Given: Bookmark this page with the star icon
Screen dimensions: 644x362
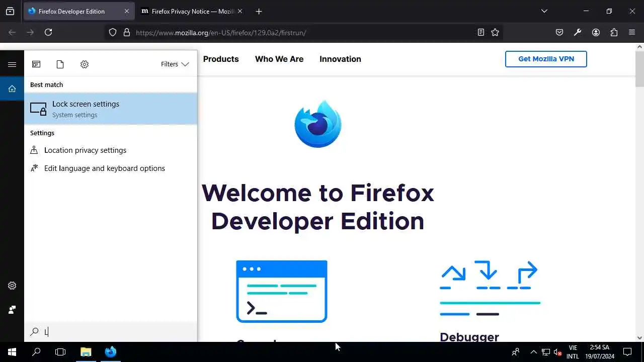Looking at the screenshot, I should (x=495, y=32).
